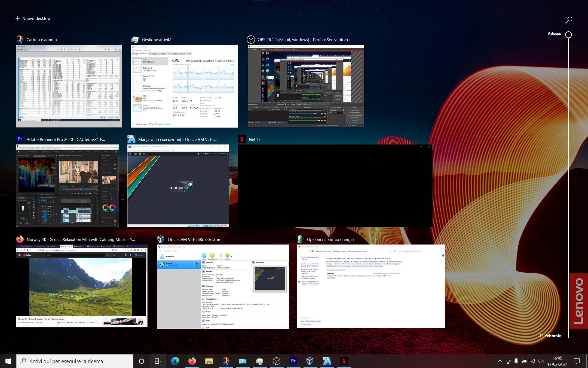
Task: Switch to the OBS 26.1.1 window thumbnail
Action: click(x=306, y=86)
